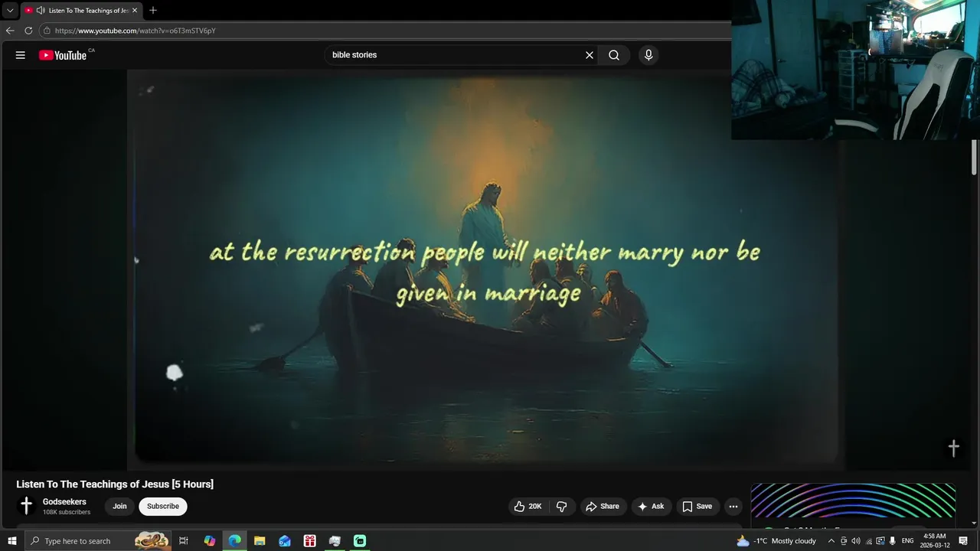Select 'Listen To The Teachings of Jesus' tab
Image resolution: width=980 pixels, height=551 pixels.
pyautogui.click(x=88, y=11)
